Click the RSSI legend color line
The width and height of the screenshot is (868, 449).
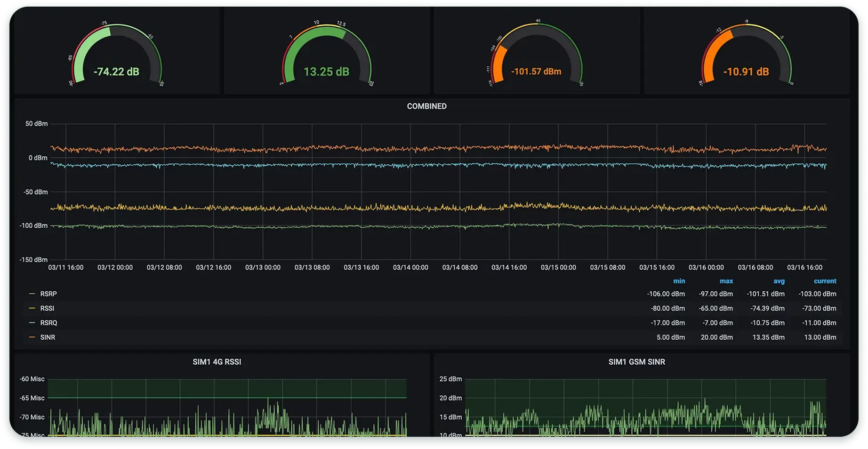[32, 308]
